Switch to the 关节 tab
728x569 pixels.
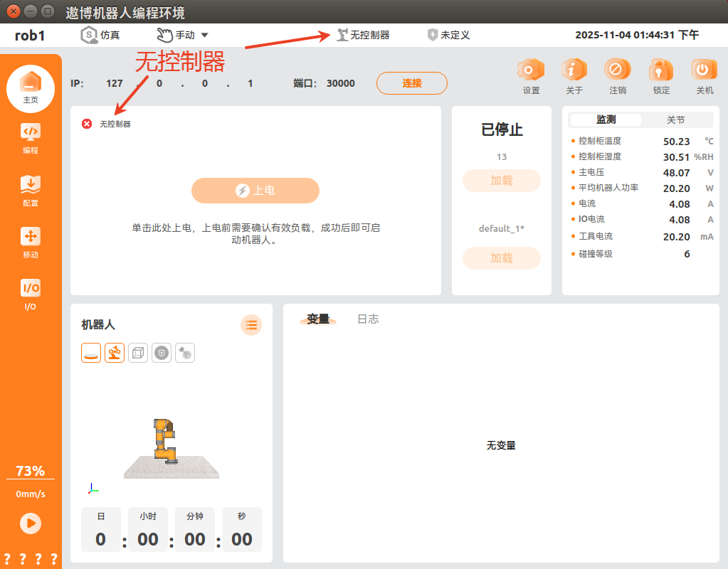point(675,120)
